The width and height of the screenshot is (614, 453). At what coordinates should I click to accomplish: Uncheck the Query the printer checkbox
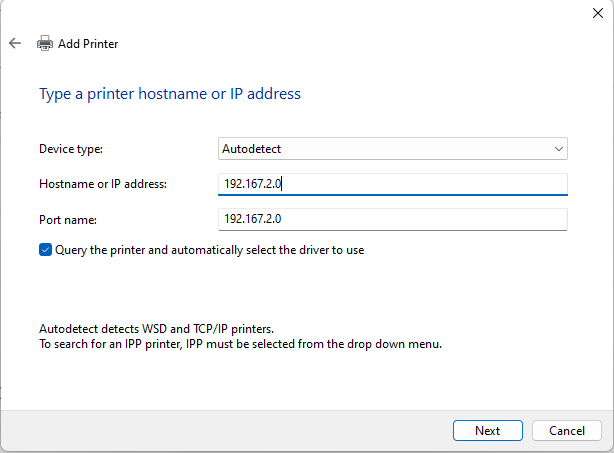pyautogui.click(x=45, y=250)
